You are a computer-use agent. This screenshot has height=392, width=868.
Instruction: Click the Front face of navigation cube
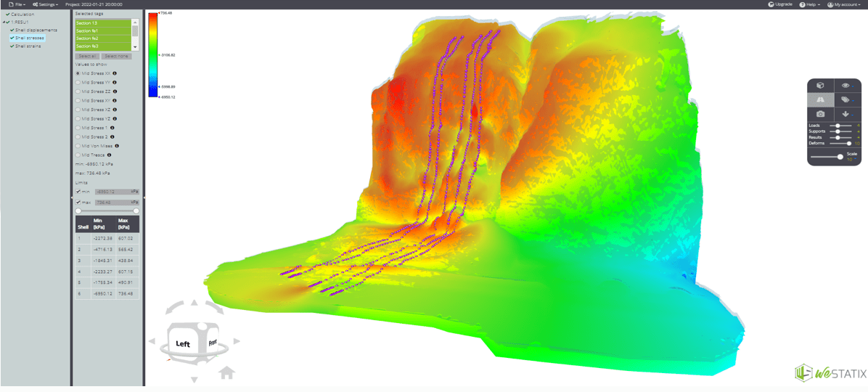(x=212, y=343)
